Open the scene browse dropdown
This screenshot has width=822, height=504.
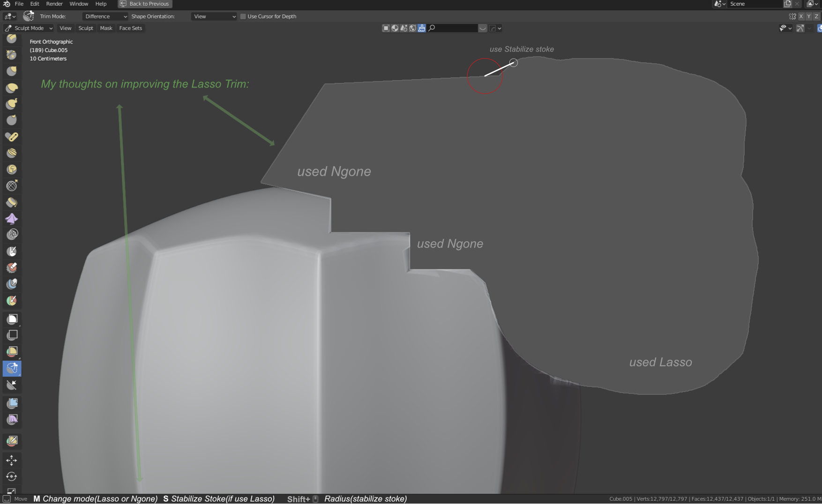(720, 4)
